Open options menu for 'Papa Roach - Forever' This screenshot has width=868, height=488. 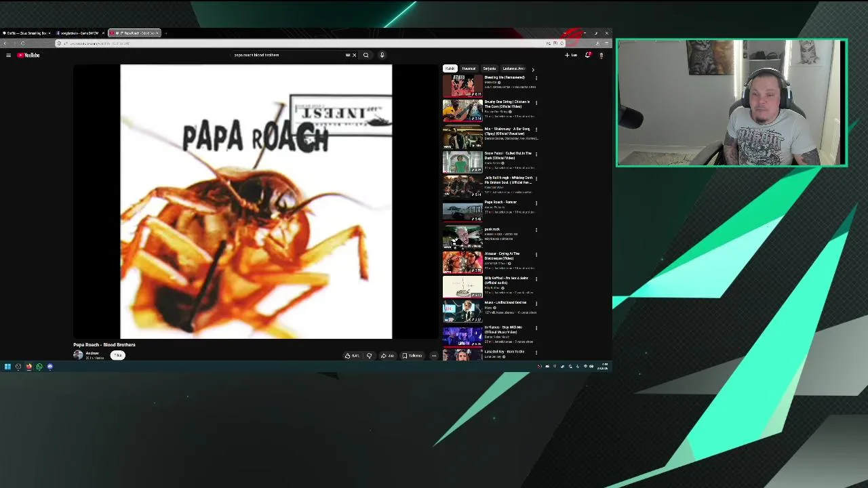coord(536,203)
